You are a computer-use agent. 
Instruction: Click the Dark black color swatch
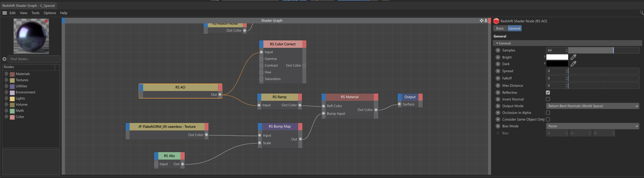[557, 64]
